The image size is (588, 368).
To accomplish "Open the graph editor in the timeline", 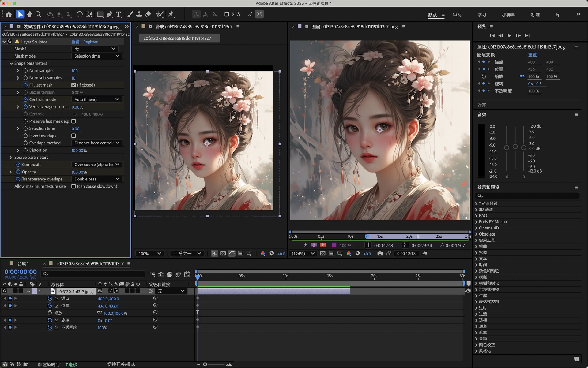I will pos(187,274).
